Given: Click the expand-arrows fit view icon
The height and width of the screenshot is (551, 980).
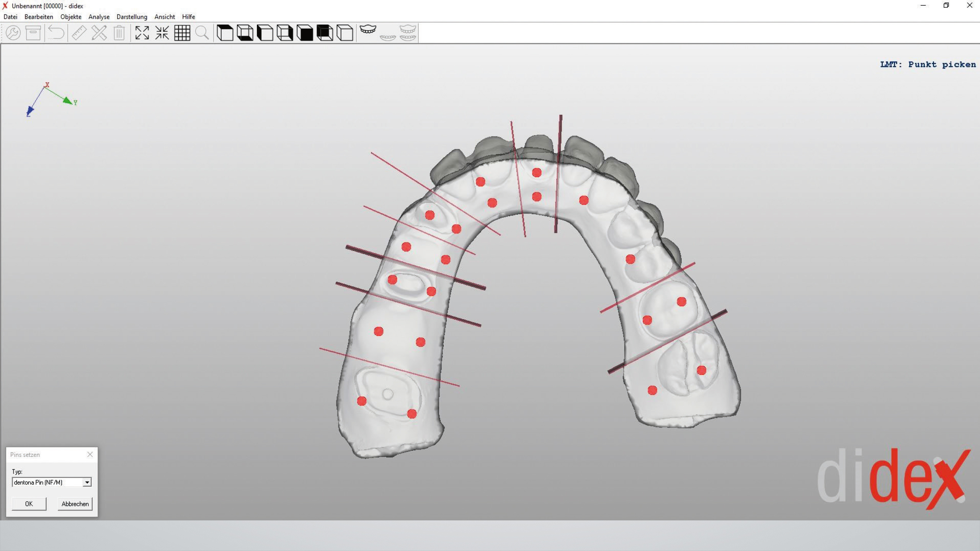Looking at the screenshot, I should click(142, 33).
